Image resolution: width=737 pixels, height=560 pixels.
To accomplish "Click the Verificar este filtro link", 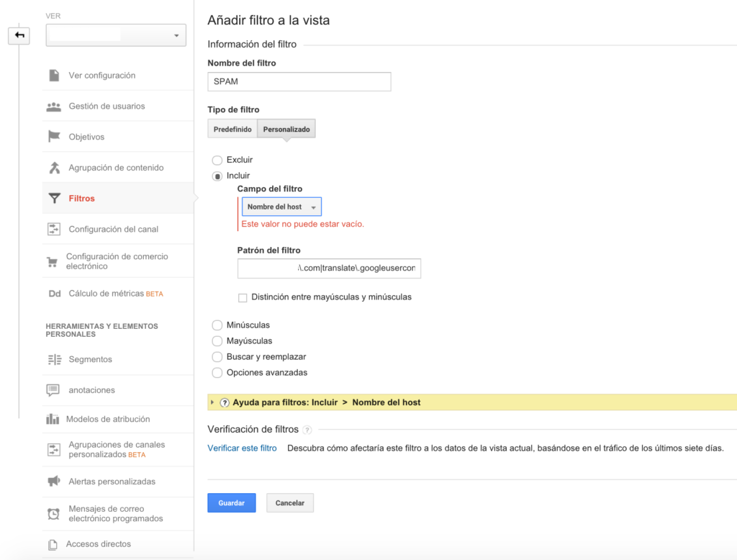I will point(242,447).
